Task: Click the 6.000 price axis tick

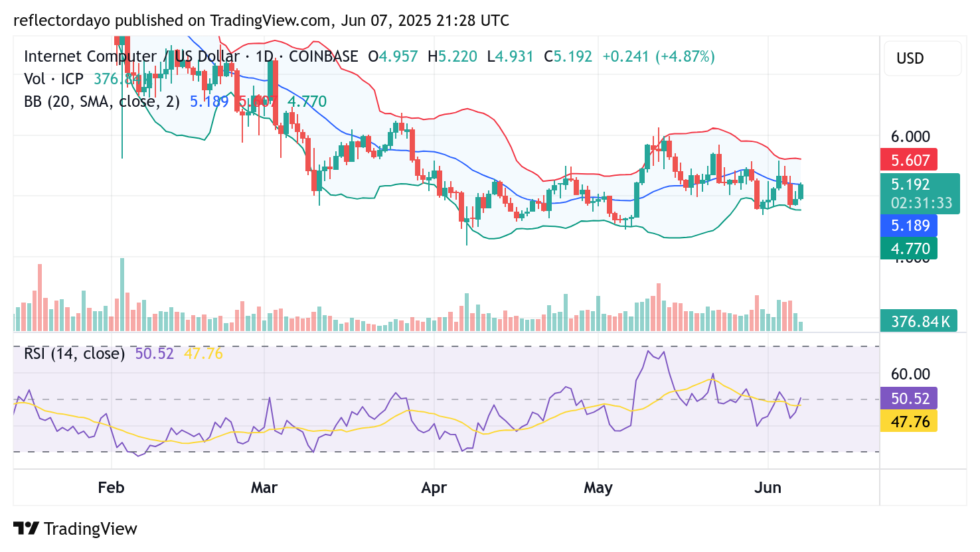Action: click(x=910, y=137)
